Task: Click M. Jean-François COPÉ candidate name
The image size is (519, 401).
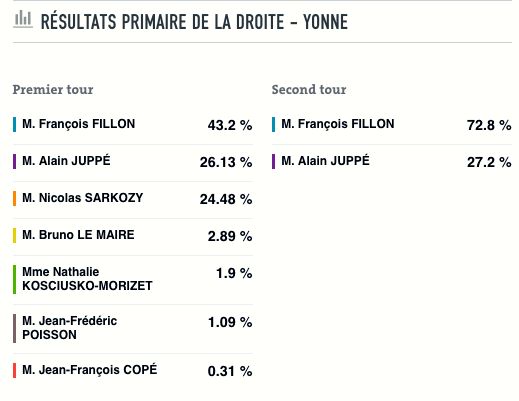Action: click(x=90, y=370)
